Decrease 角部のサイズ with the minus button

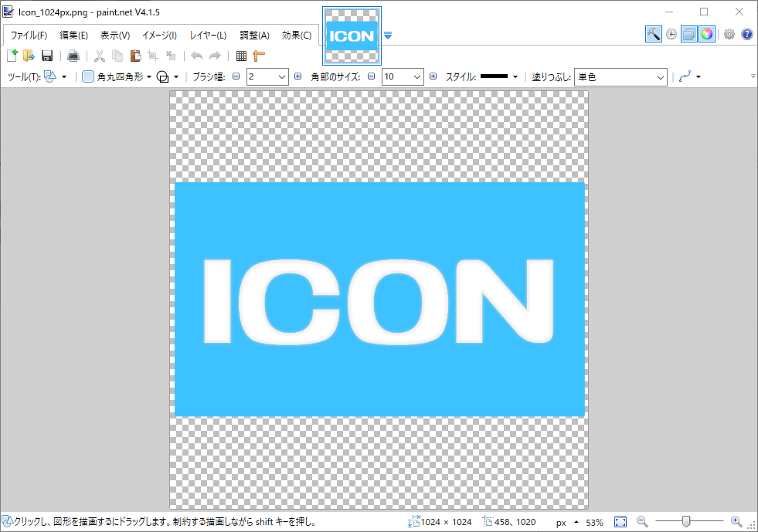tap(371, 76)
